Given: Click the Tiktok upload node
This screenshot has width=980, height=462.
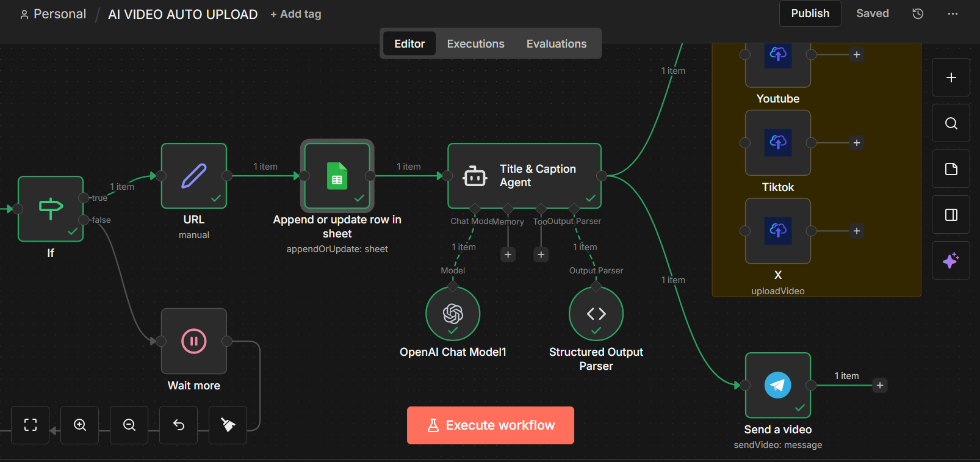Looking at the screenshot, I should 777,143.
